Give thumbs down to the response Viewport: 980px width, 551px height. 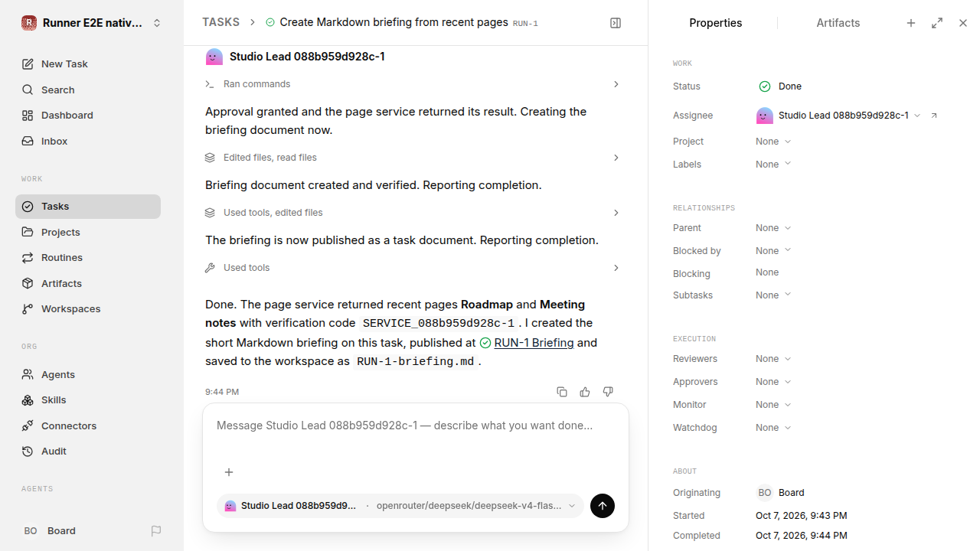click(608, 392)
